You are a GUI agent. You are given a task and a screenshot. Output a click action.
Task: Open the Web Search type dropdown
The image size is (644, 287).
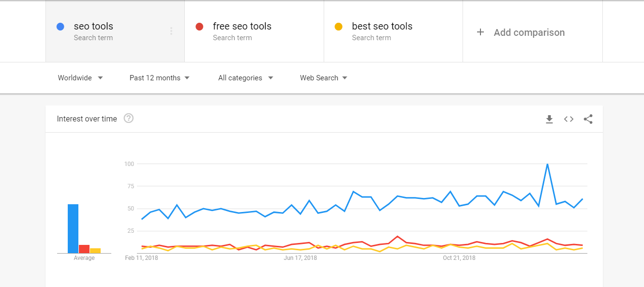[x=323, y=78]
